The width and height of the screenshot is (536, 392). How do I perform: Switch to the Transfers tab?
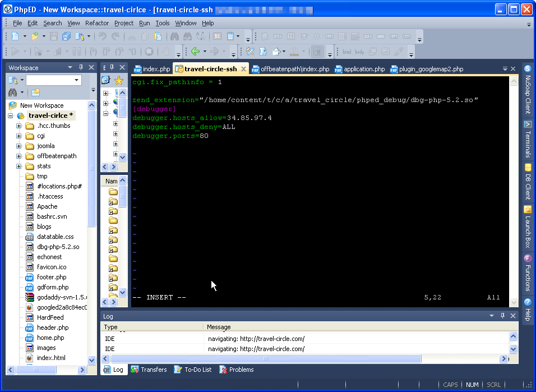pos(153,370)
